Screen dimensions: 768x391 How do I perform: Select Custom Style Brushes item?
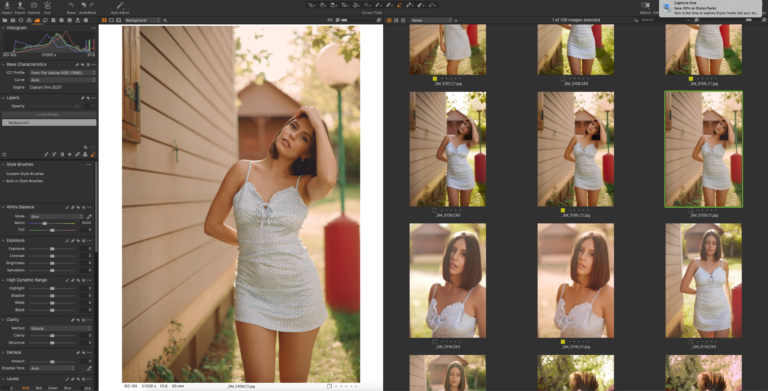click(24, 173)
